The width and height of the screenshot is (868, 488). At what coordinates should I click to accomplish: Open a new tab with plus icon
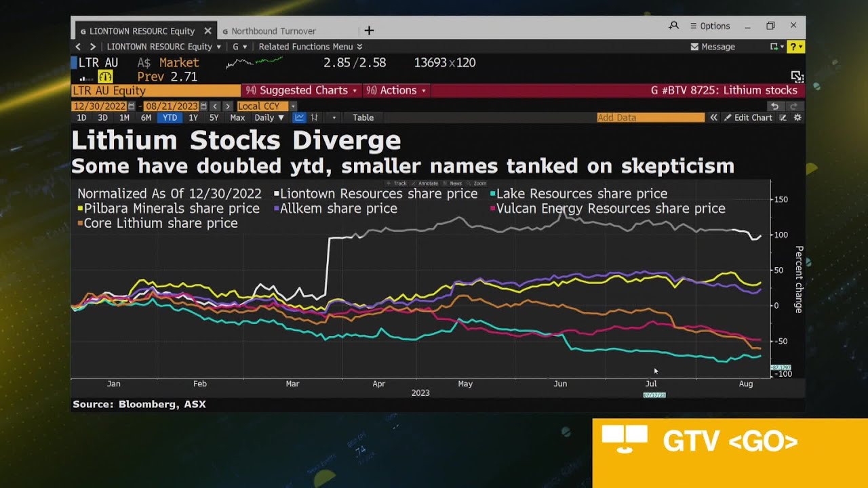[369, 30]
